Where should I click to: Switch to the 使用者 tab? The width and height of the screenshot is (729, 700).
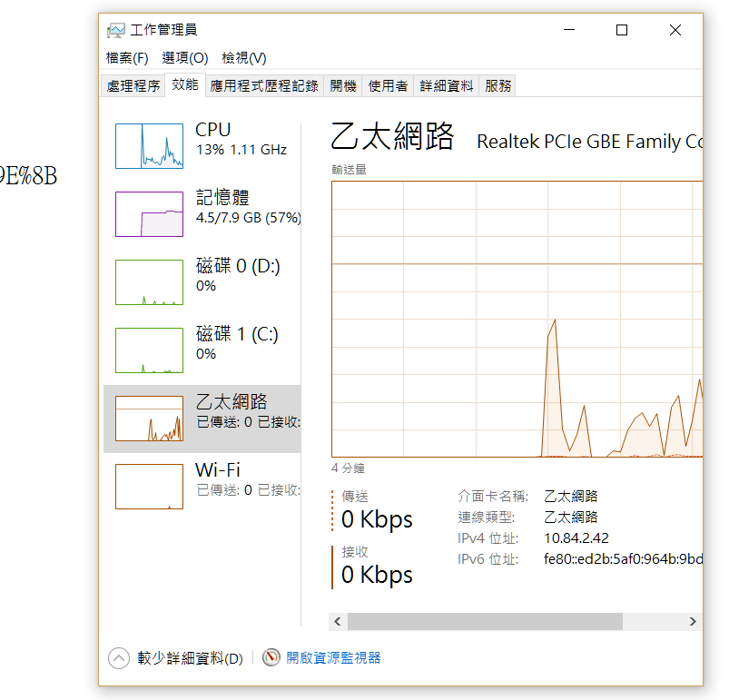pyautogui.click(x=388, y=86)
